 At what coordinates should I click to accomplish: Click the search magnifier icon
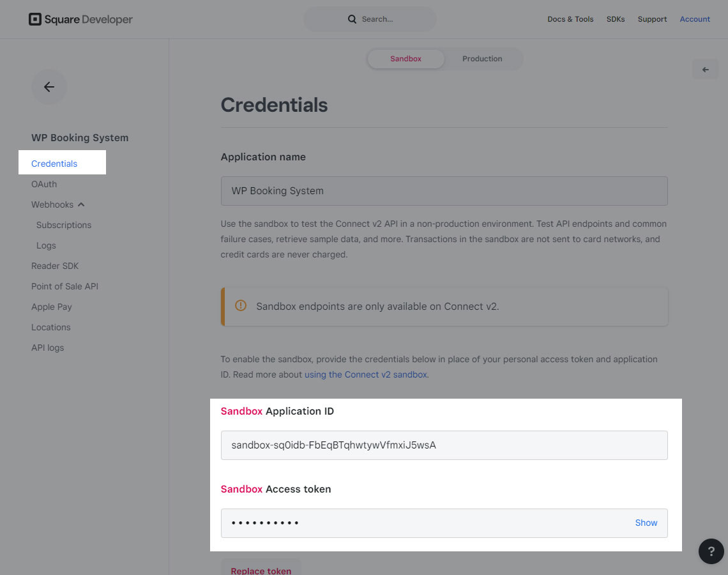(352, 19)
